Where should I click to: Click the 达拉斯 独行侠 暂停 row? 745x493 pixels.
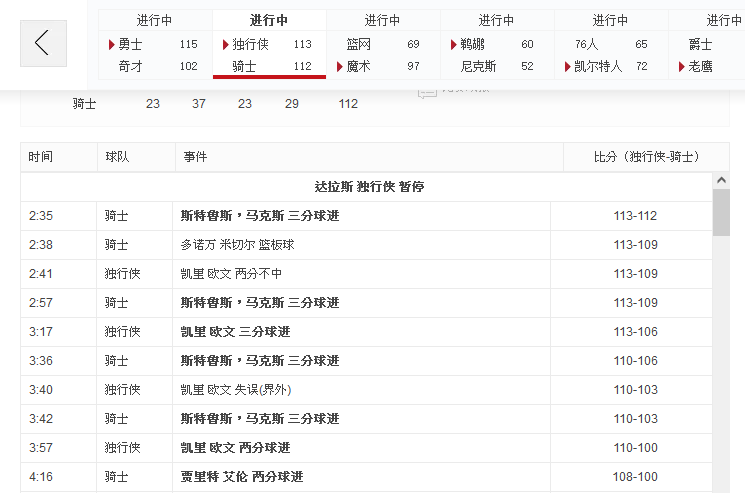tap(366, 187)
